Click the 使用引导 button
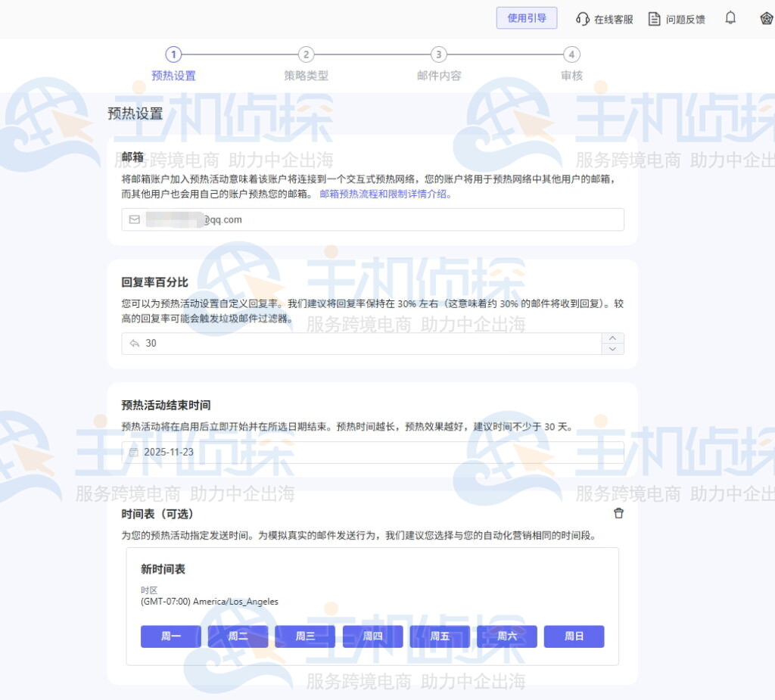This screenshot has height=700, width=775. 527,18
